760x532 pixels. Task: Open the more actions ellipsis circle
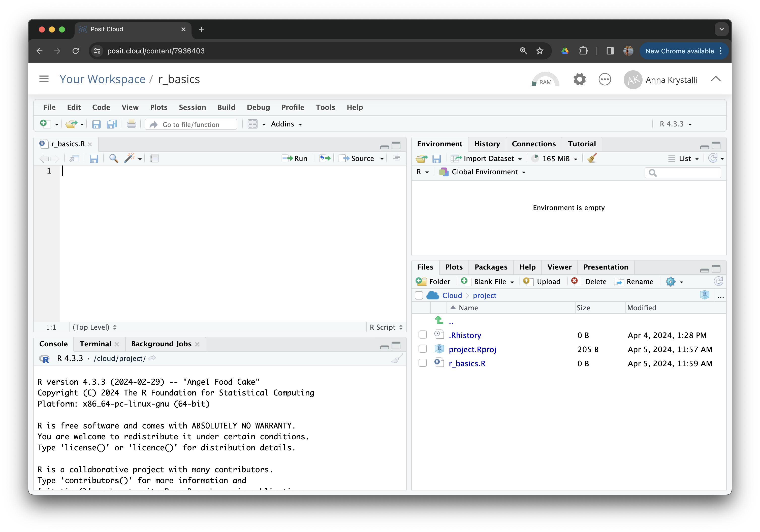[x=605, y=80]
